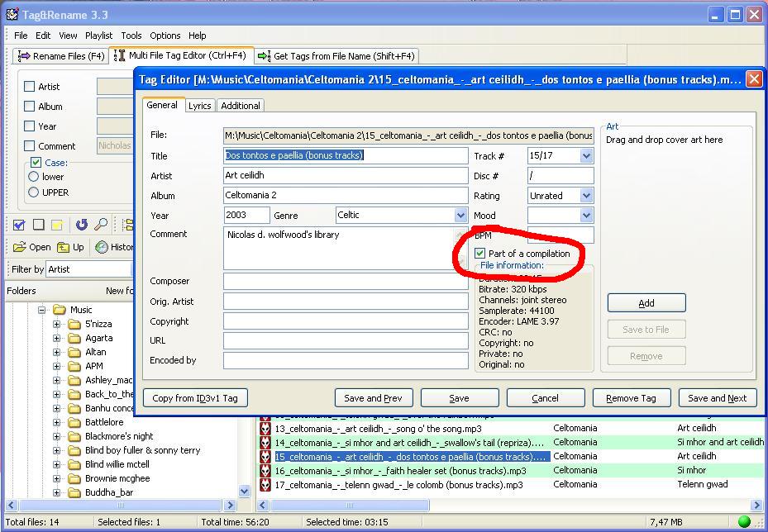Viewport: 768px width, 532px height.
Task: Click into the Composer text field
Action: pos(346,282)
